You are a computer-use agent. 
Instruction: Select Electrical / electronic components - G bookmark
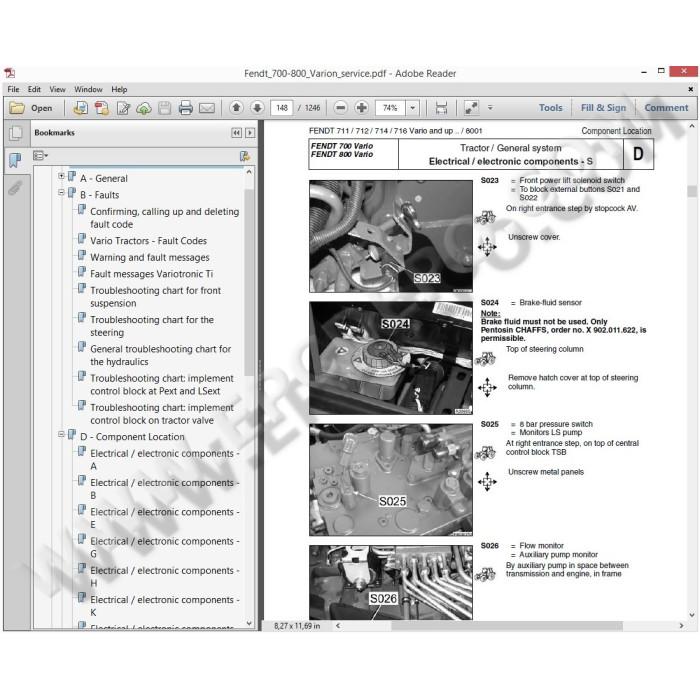tap(165, 547)
